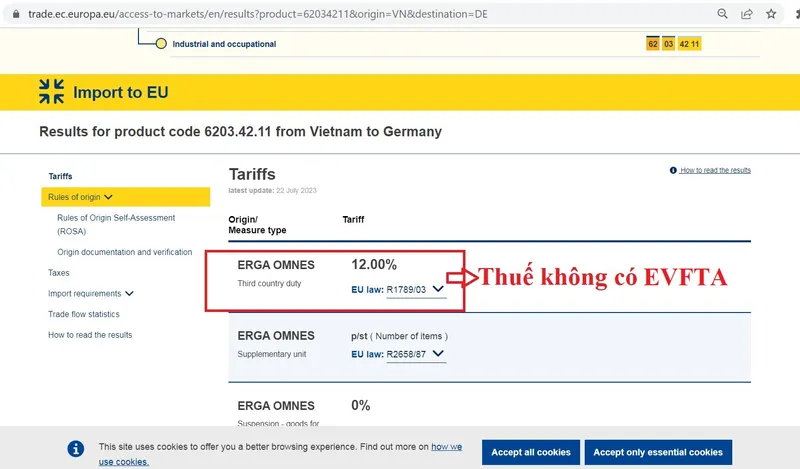
Task: Click the info icon beside How to read results
Action: [x=673, y=171]
